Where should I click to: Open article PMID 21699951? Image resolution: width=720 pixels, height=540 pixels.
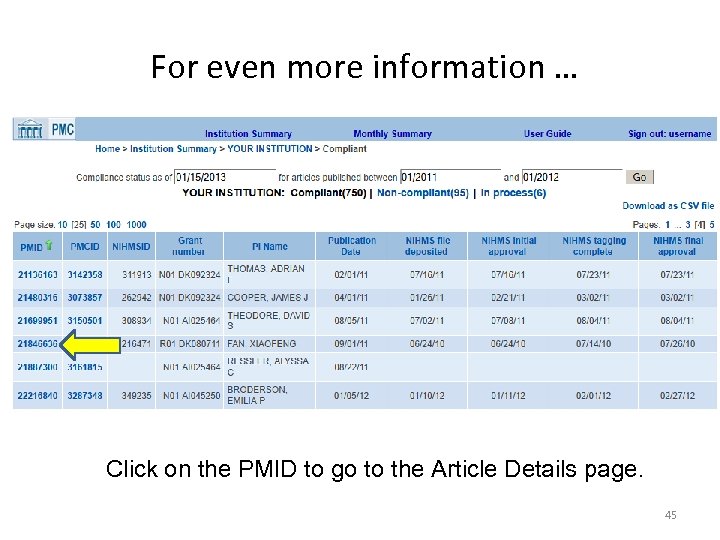38,321
